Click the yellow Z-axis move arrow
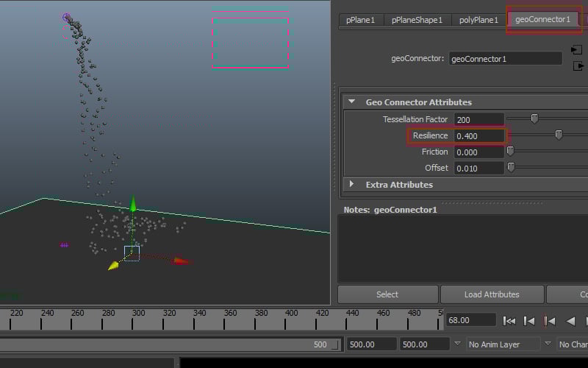Image resolution: width=588 pixels, height=368 pixels. pos(113,266)
